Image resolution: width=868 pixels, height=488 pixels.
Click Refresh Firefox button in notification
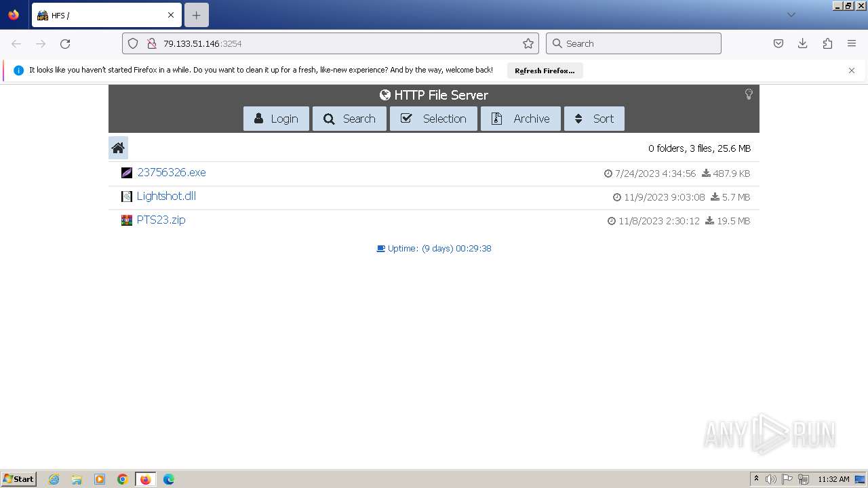click(545, 70)
